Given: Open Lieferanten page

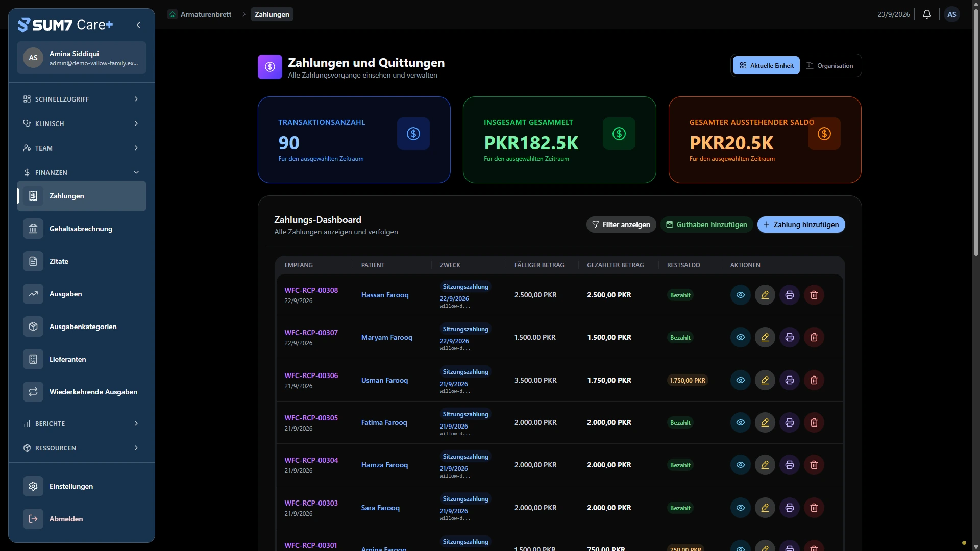Looking at the screenshot, I should coord(82,359).
